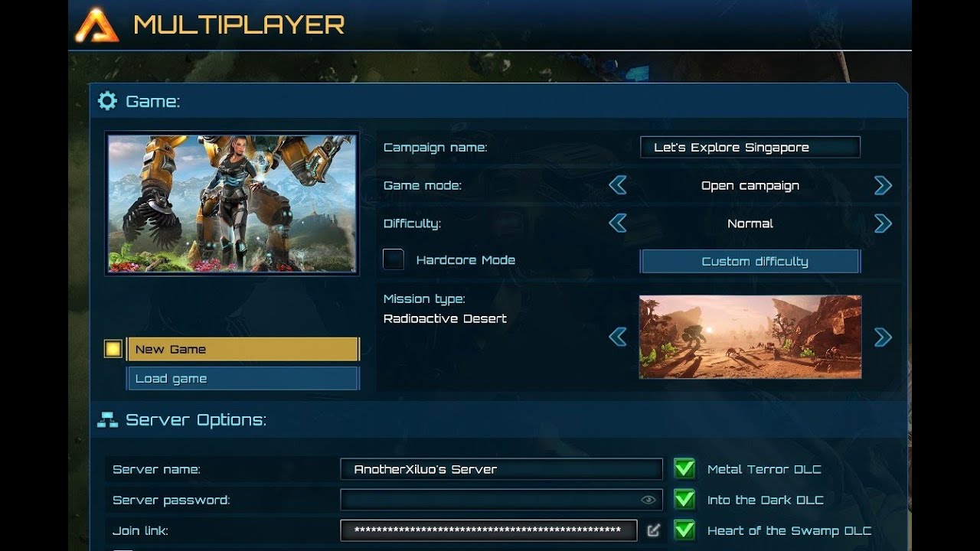Switch Game mode to the next option
This screenshot has width=980, height=551.
click(x=883, y=185)
